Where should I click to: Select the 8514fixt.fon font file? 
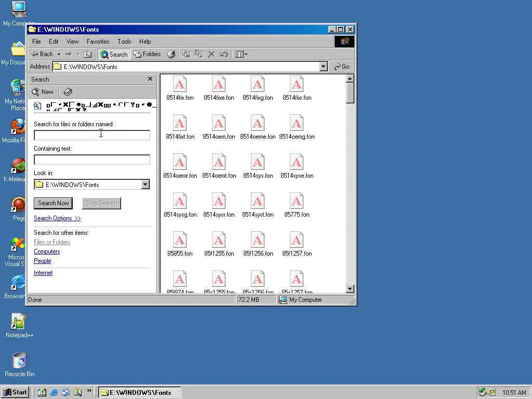coord(180,128)
